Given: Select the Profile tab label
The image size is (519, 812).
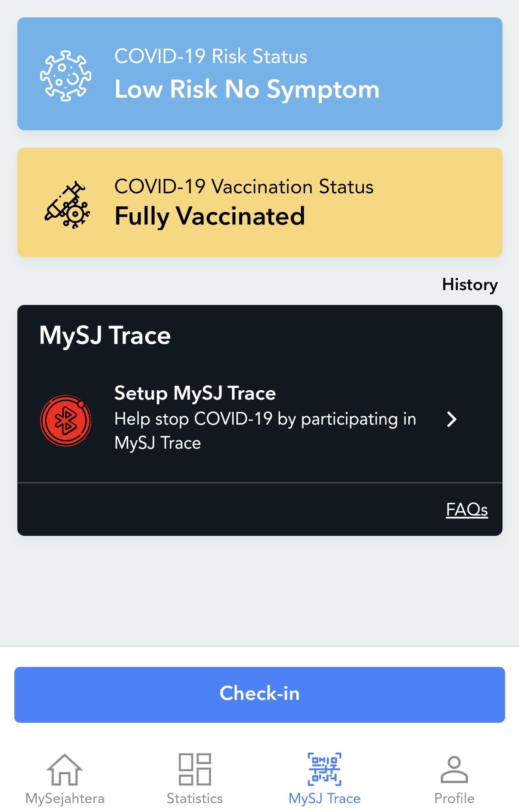Looking at the screenshot, I should point(454,798).
